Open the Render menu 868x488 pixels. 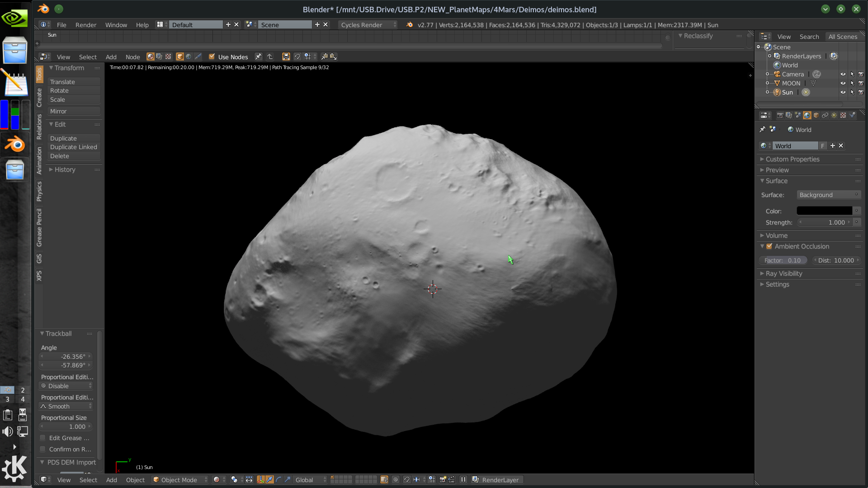(x=86, y=25)
